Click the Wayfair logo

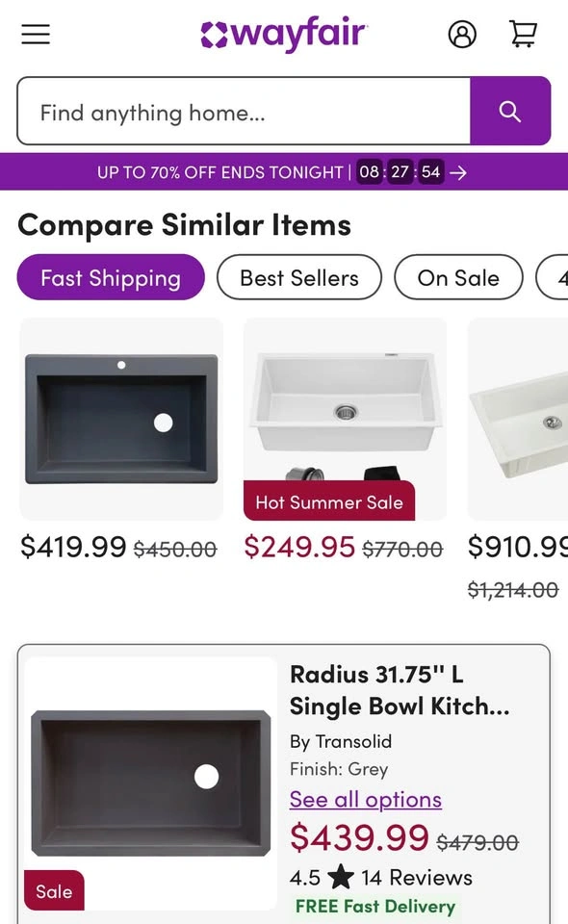pos(284,34)
